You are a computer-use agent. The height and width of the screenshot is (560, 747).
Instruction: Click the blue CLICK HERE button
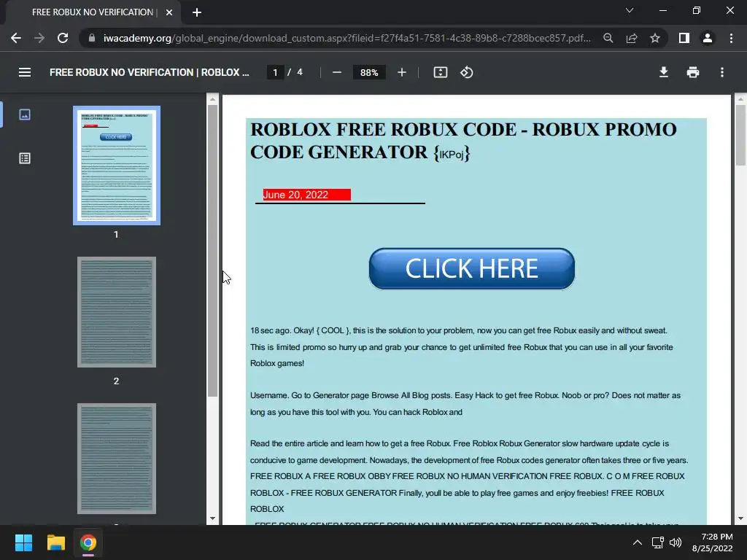pyautogui.click(x=472, y=268)
